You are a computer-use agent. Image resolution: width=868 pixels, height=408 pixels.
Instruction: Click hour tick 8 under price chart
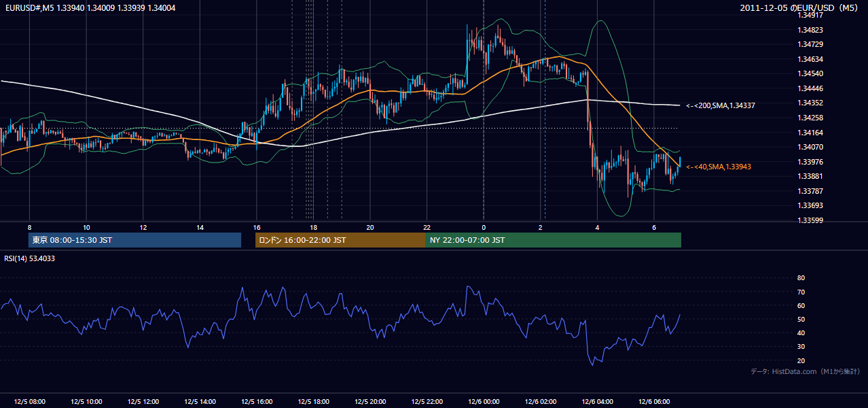pos(29,227)
